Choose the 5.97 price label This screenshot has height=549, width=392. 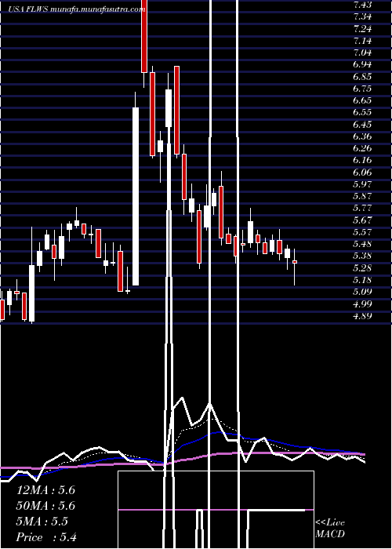pyautogui.click(x=362, y=184)
